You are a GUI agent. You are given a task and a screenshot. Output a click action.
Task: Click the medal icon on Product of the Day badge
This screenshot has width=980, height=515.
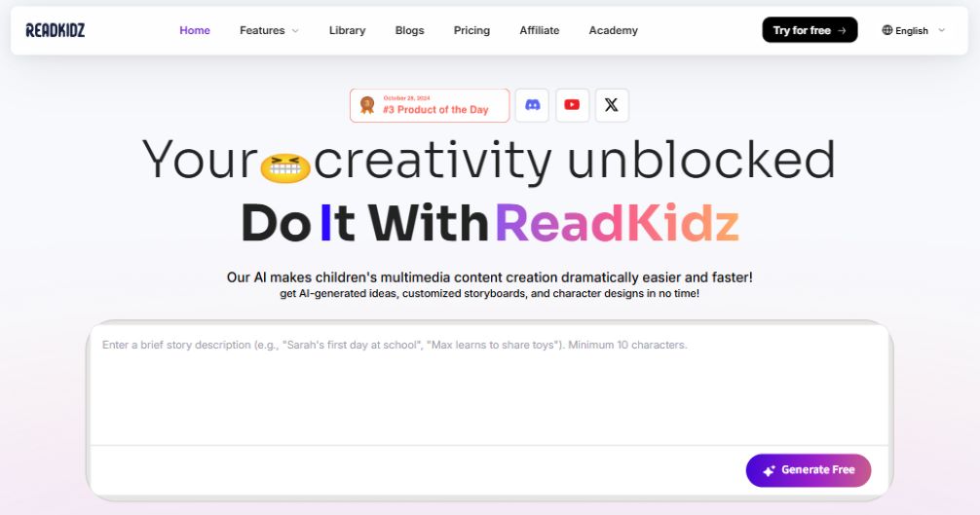367,105
